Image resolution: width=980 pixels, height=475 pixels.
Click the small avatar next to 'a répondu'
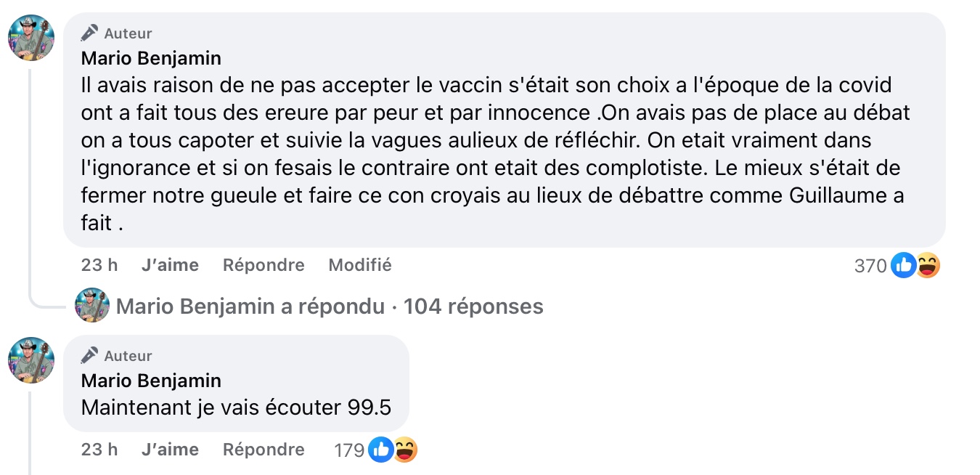(x=92, y=306)
